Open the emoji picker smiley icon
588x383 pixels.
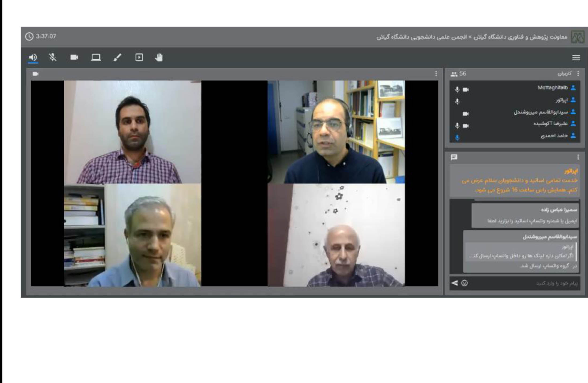(x=465, y=283)
